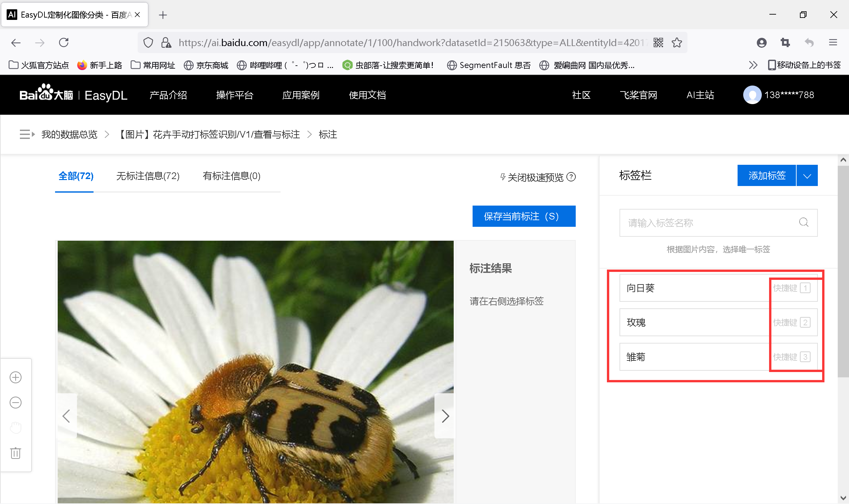Viewport: 849px width, 504px height.
Task: Select the zoom in tool
Action: click(15, 377)
